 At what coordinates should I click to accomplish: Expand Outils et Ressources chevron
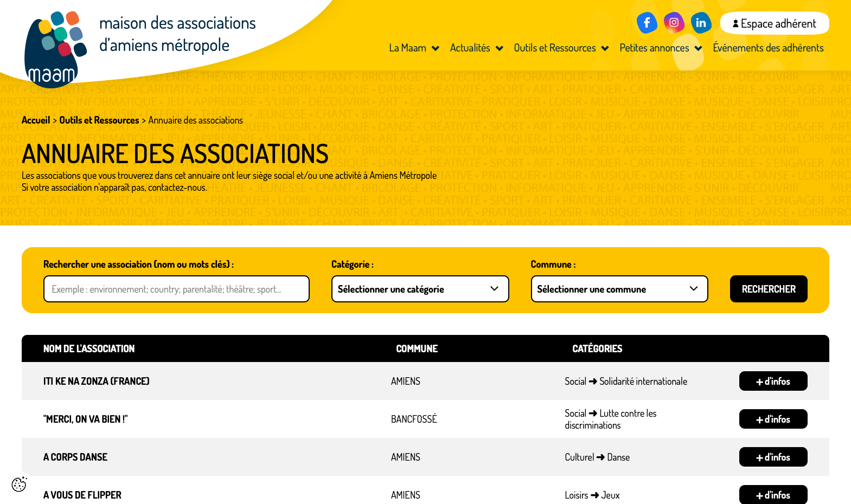coord(605,48)
